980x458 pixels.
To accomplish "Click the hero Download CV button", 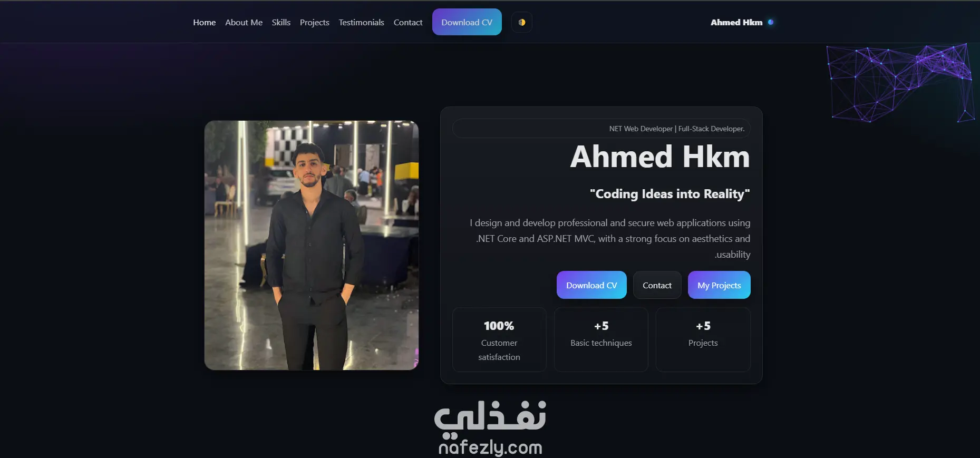I will coord(591,285).
